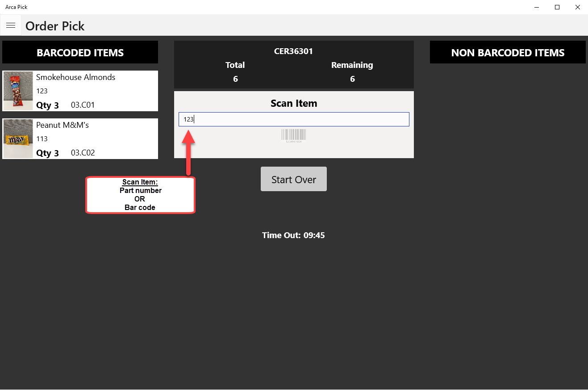Viewport: 588px width, 390px height.
Task: Click the Start Over button
Action: coord(294,179)
